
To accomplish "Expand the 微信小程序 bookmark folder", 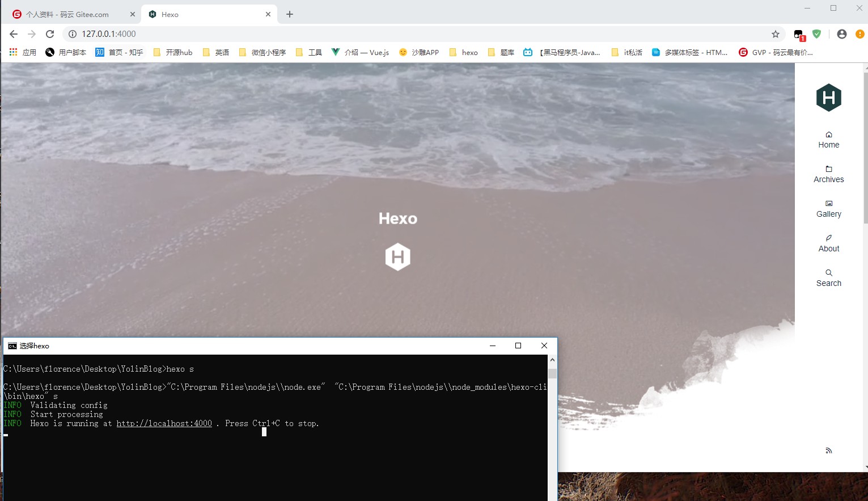I will point(262,52).
